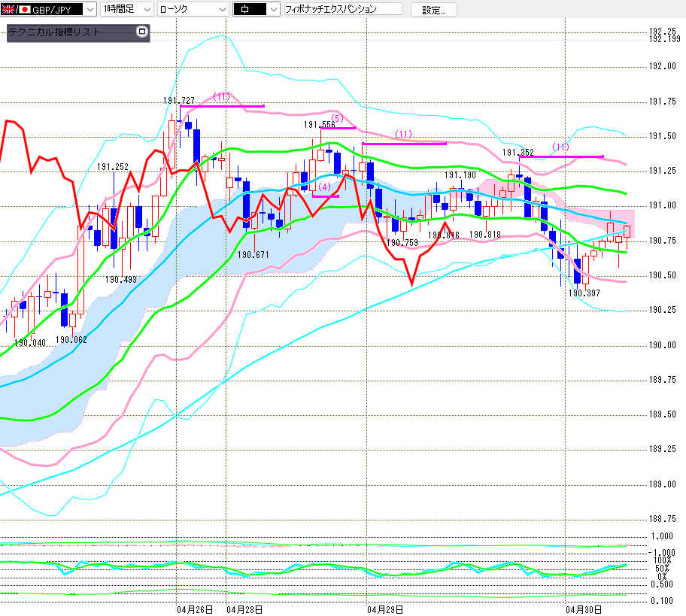Viewport: 686px width, 616px height.
Task: Select the 190.671 low price label
Action: coord(253,255)
